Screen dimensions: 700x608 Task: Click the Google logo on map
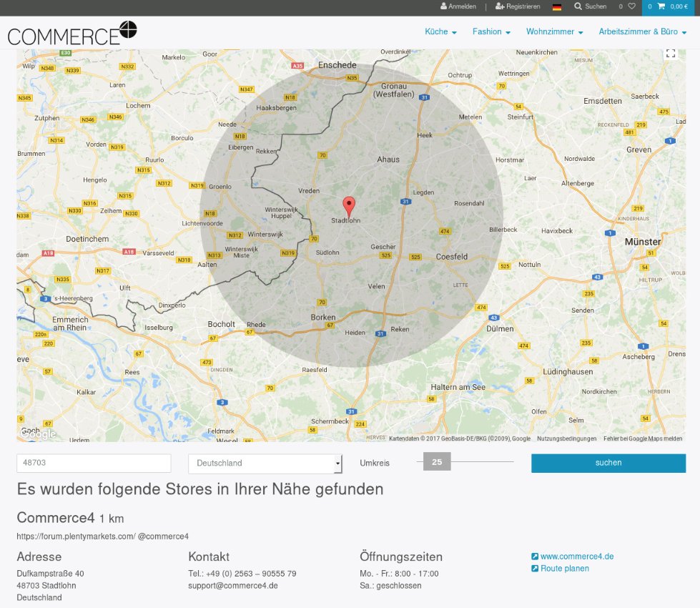pos(39,433)
